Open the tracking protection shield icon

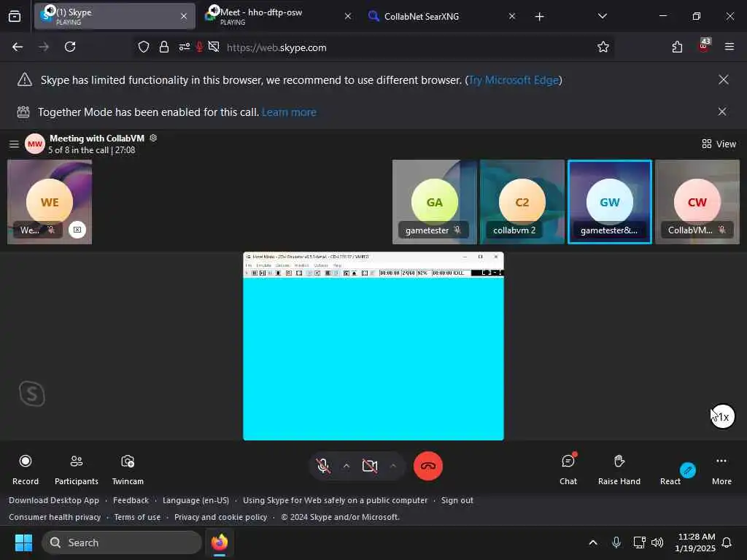144,47
